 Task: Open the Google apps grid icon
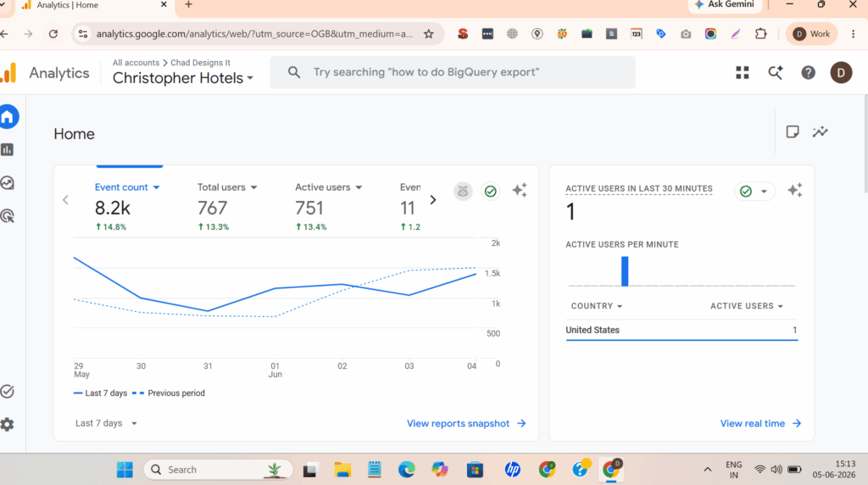click(743, 73)
